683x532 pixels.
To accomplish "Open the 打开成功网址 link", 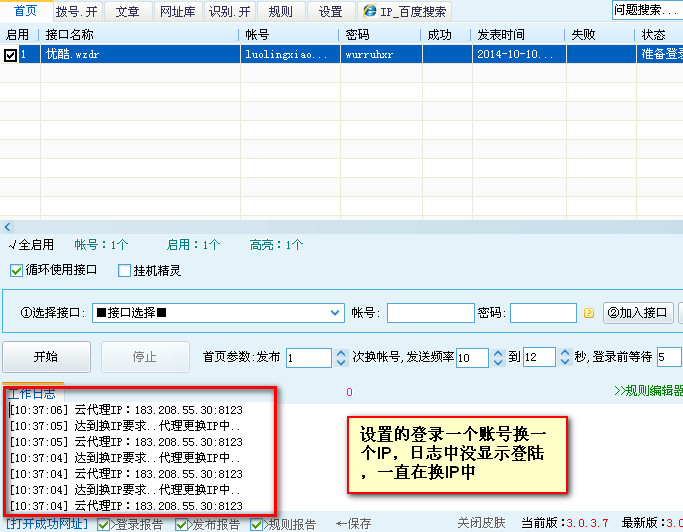I will [47, 524].
